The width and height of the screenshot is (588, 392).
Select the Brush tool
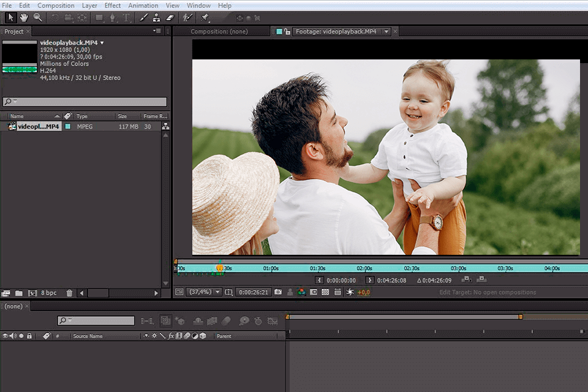[x=144, y=18]
